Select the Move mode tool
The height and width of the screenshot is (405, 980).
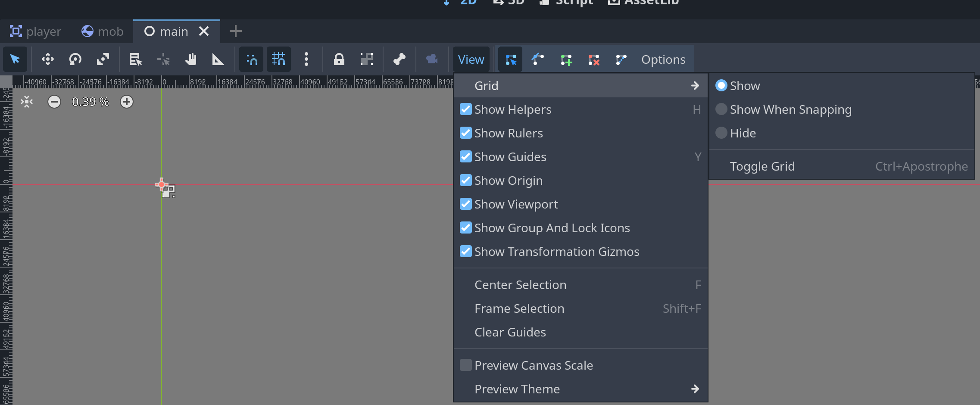(47, 59)
